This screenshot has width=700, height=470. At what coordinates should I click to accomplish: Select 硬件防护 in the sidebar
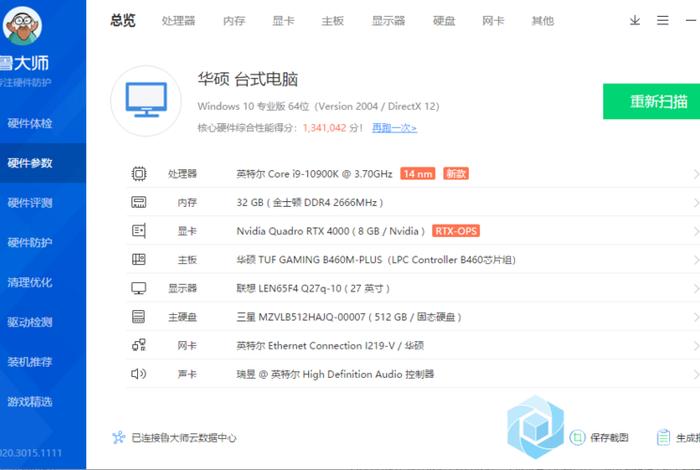tap(43, 242)
